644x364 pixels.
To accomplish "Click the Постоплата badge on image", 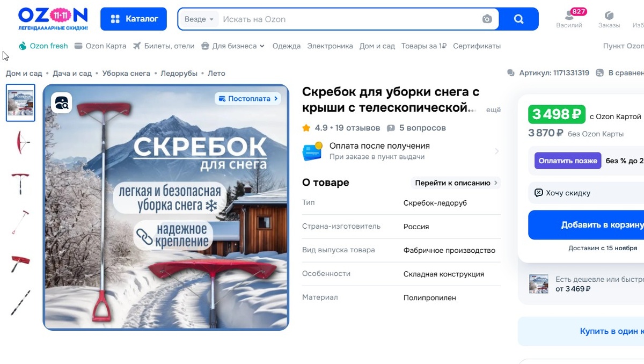I will [x=248, y=99].
